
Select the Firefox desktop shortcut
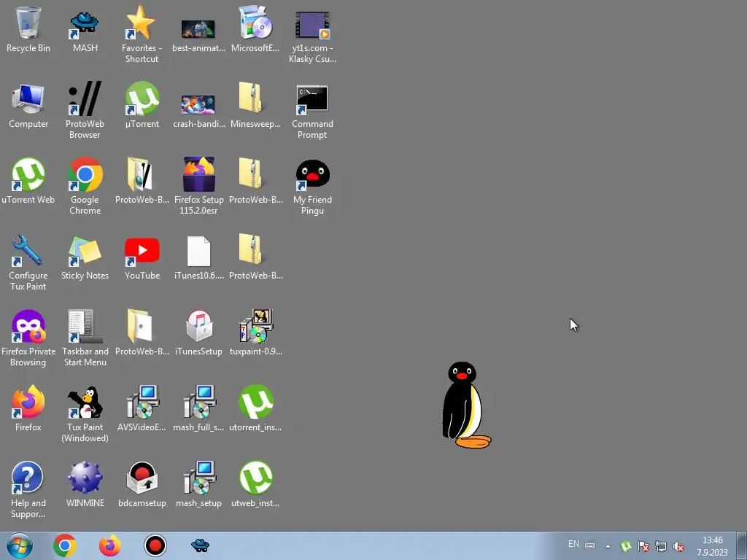tap(28, 408)
